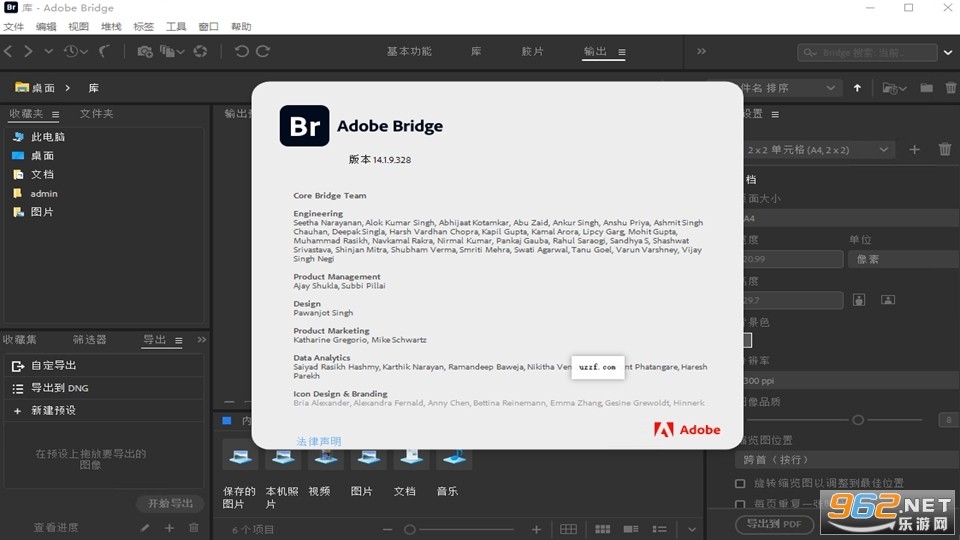Open the Favorites panel menu
960x540 pixels.
coord(56,114)
